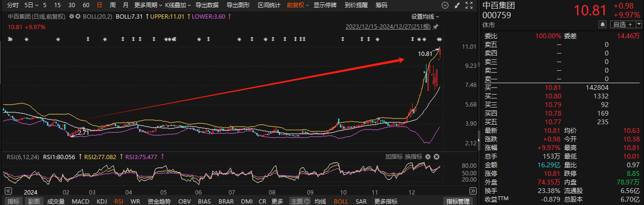This screenshot has height=205, width=644.
Task: Open RSI sub-chart settings gear
Action: pos(428,157)
